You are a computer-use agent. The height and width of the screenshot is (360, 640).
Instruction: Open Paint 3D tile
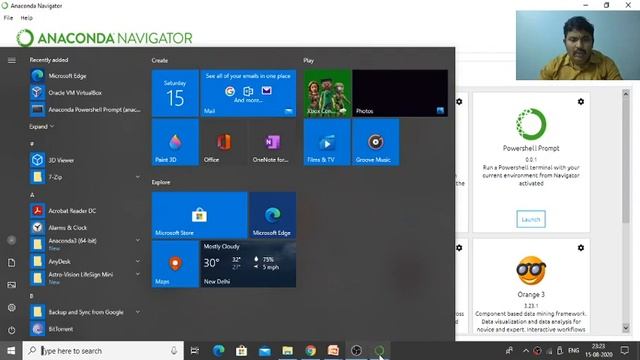point(175,142)
